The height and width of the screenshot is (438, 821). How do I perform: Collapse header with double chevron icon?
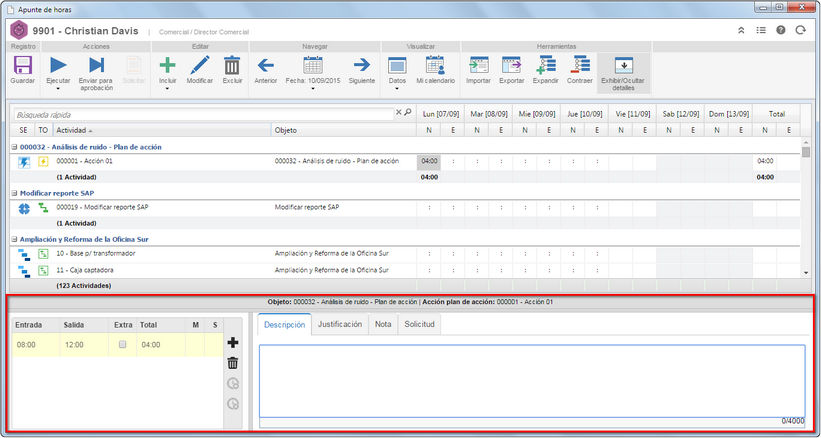tap(741, 30)
